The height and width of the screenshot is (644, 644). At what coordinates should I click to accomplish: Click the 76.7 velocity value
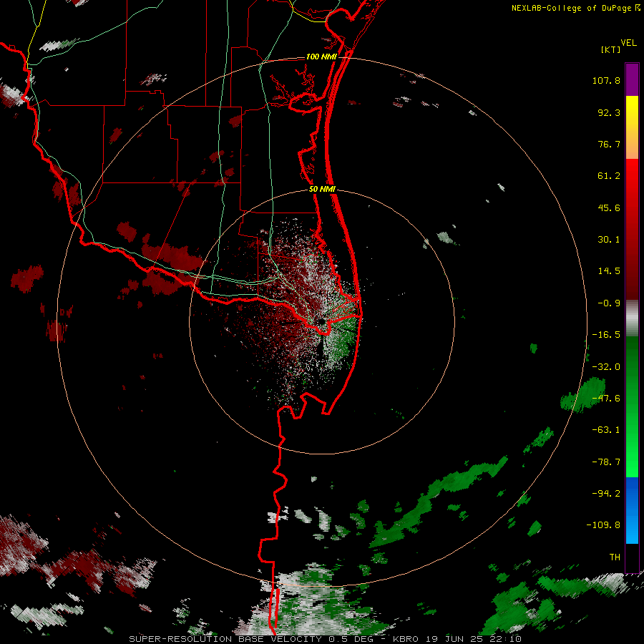point(609,144)
